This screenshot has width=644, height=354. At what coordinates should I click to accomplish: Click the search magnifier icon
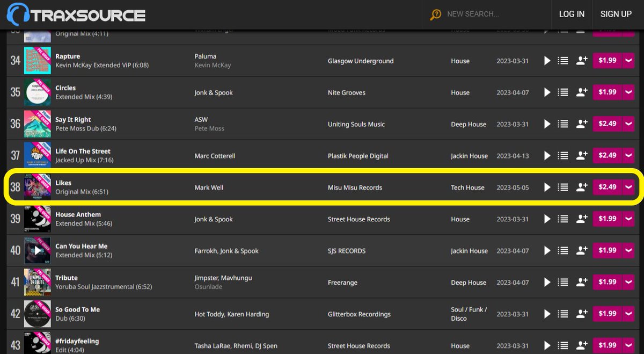[x=436, y=15]
